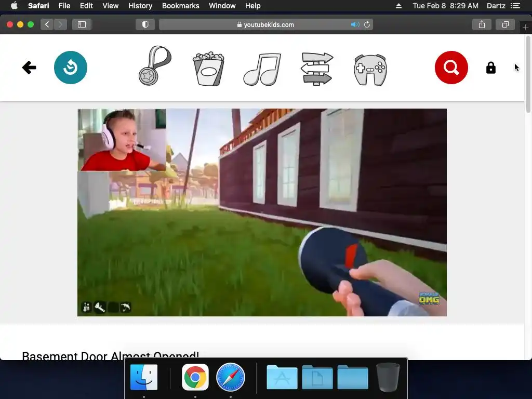This screenshot has width=532, height=399.
Task: Select the popcorn Shows category
Action: tap(208, 69)
